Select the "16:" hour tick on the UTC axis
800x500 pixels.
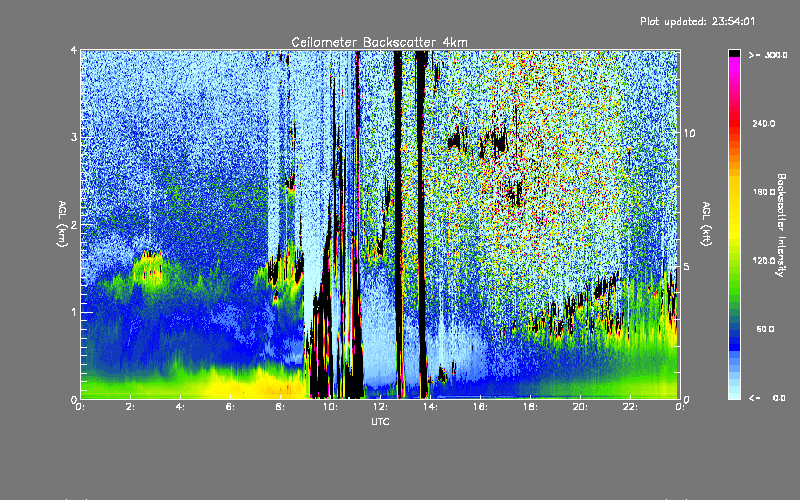[x=480, y=407]
